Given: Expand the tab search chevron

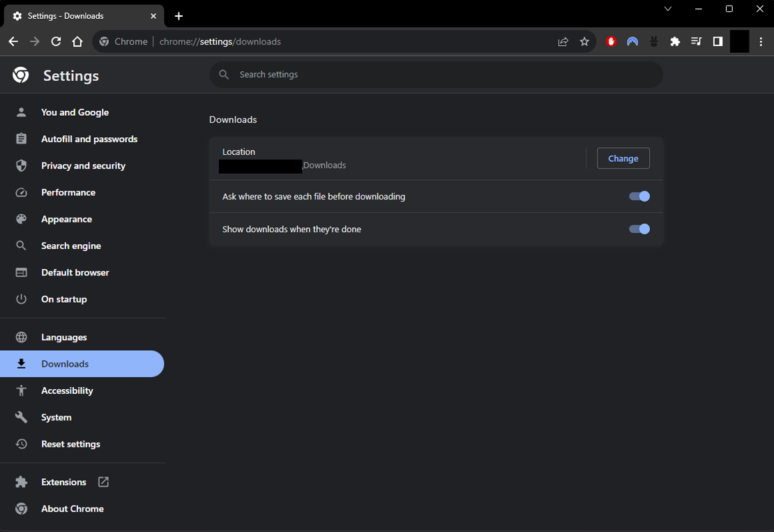Looking at the screenshot, I should pyautogui.click(x=667, y=9).
